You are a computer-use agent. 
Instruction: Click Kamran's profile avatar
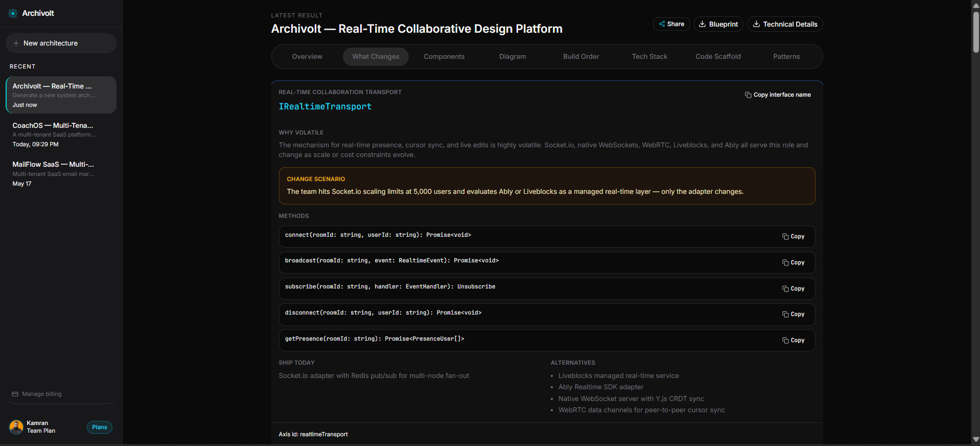(16, 427)
